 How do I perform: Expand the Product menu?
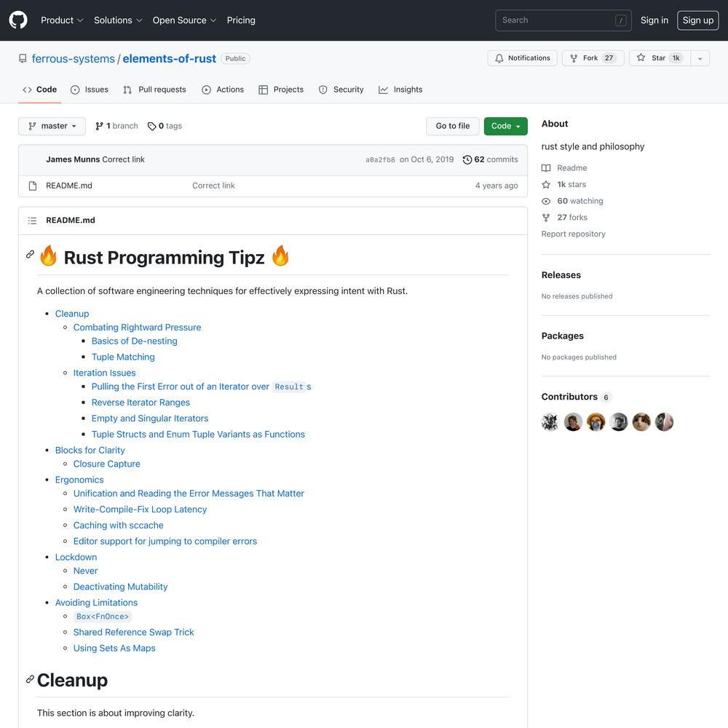click(62, 20)
